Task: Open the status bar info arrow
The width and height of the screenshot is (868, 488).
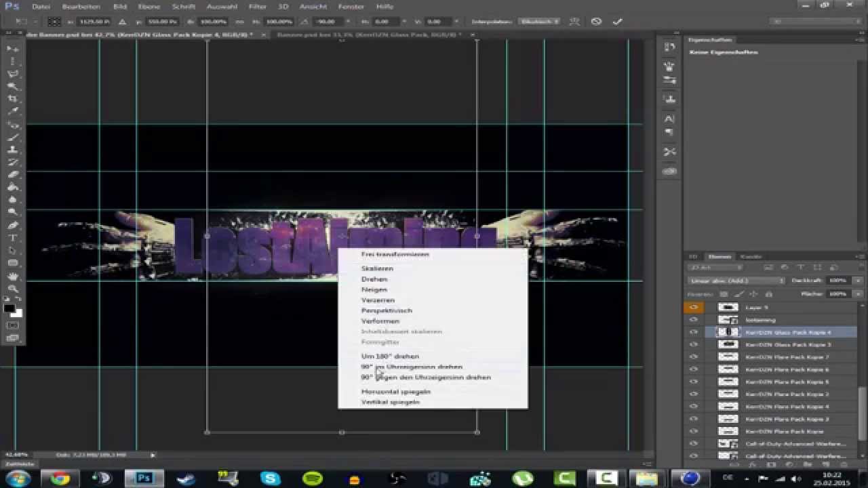Action: (x=153, y=455)
